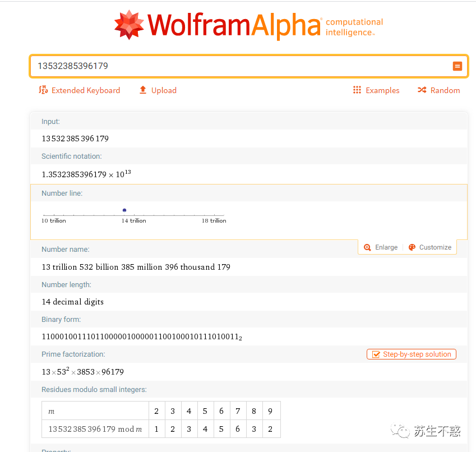
Task: Click the 'Residues modulo small integers' heading
Action: pos(94,389)
